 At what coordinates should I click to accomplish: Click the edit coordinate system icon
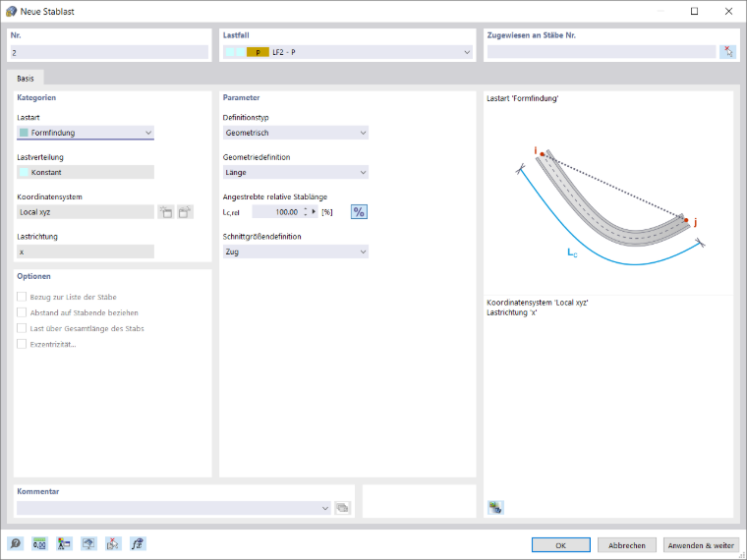click(x=186, y=212)
